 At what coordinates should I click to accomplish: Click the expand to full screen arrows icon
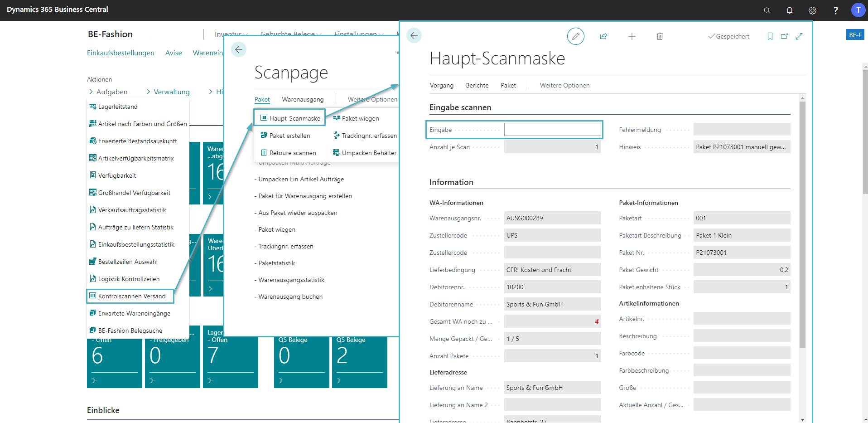click(x=799, y=36)
